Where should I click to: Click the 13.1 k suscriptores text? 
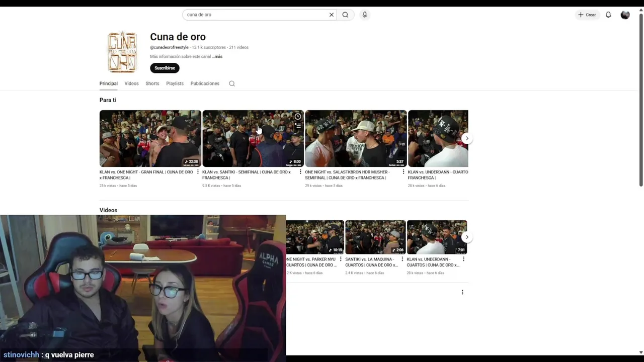pos(209,47)
